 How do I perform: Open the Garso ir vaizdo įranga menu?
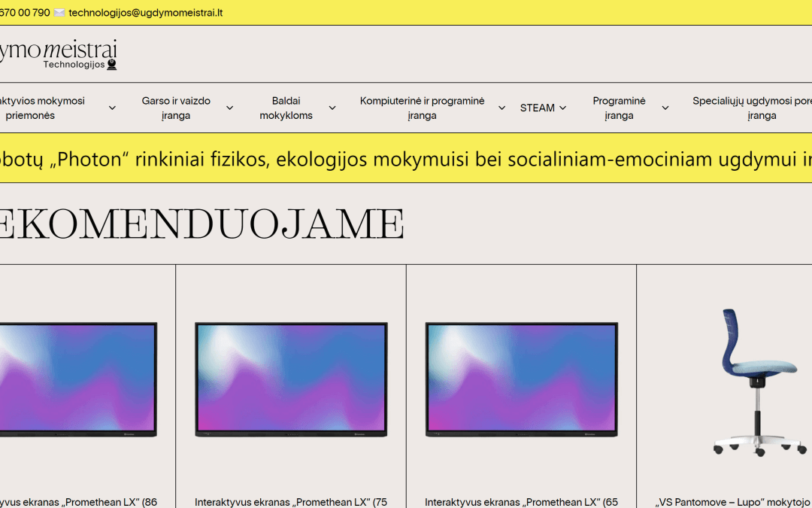[x=176, y=108]
